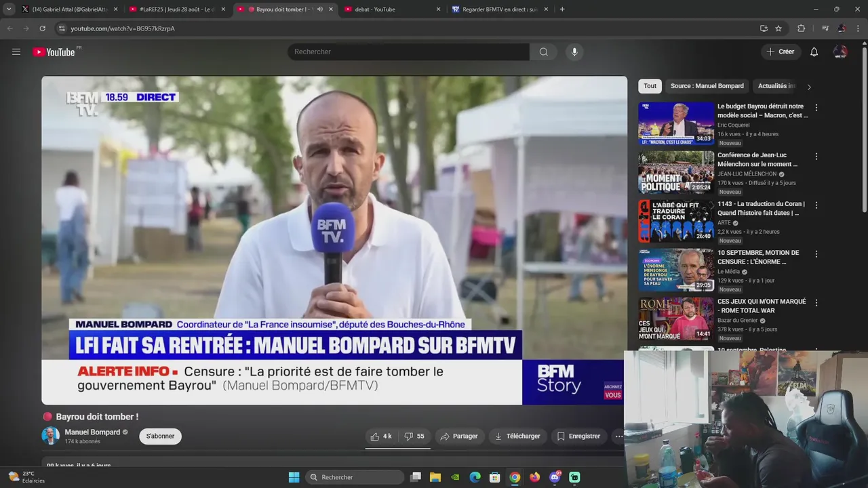This screenshot has width=868, height=488.
Task: Open the account avatar menu
Action: (x=840, y=52)
